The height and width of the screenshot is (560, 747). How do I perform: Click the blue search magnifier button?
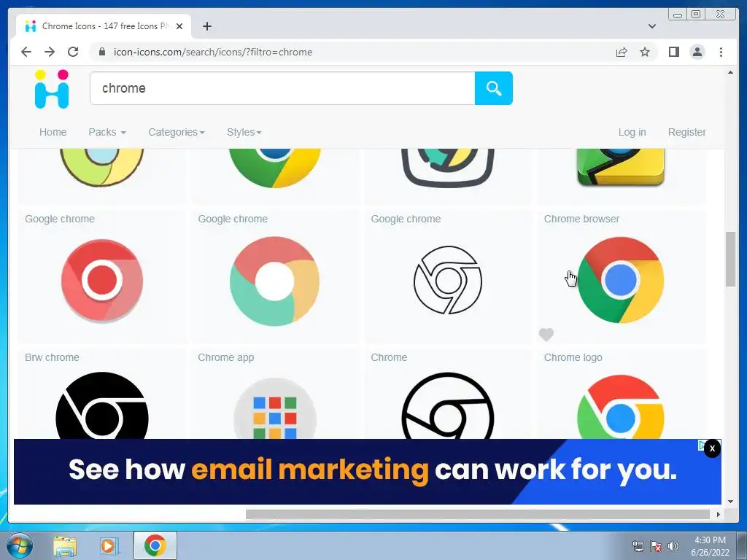click(494, 88)
